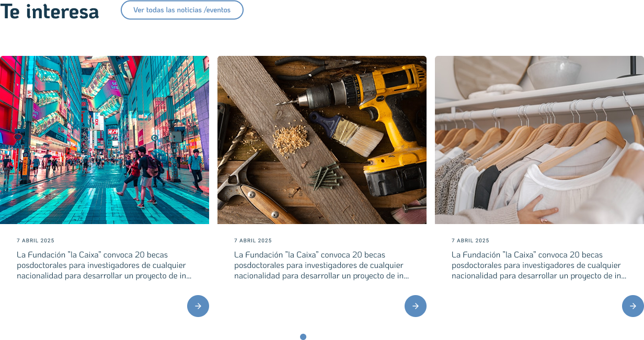Image resolution: width=644 pixels, height=340 pixels.
Task: Open the Fundación la Caixa headline under street photo
Action: point(104,265)
